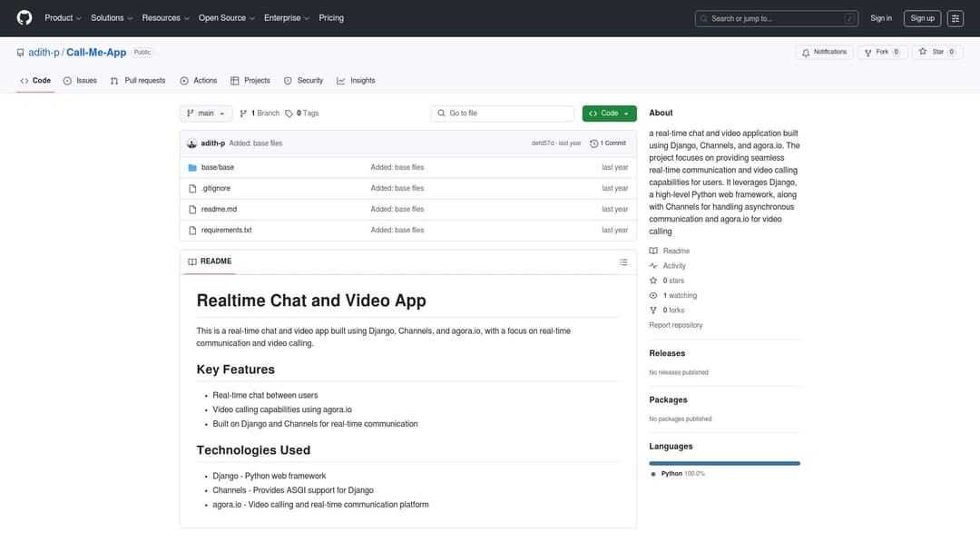
Task: Expand the Open Source menu
Action: click(226, 18)
